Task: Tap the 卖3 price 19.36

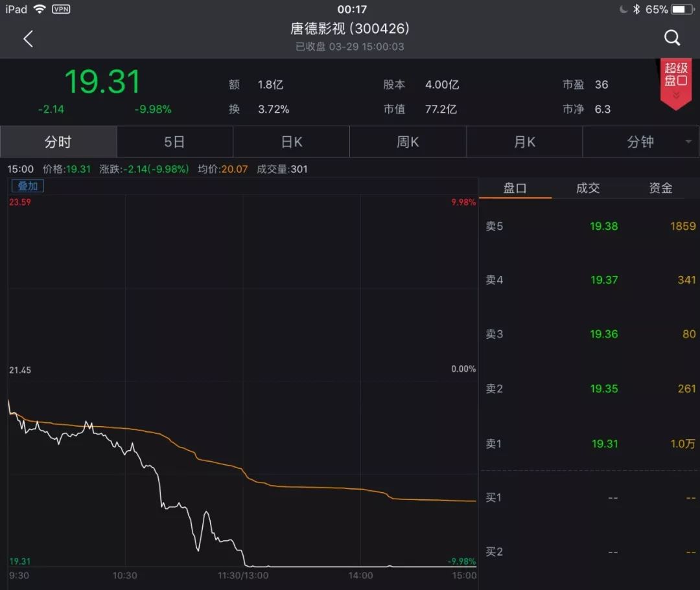Action: click(604, 334)
